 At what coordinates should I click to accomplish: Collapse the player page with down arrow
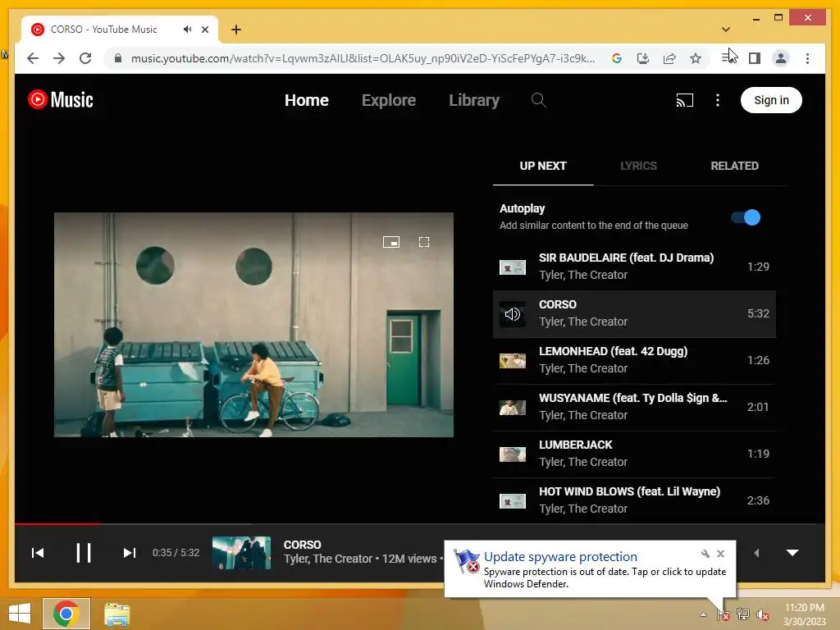coord(792,552)
